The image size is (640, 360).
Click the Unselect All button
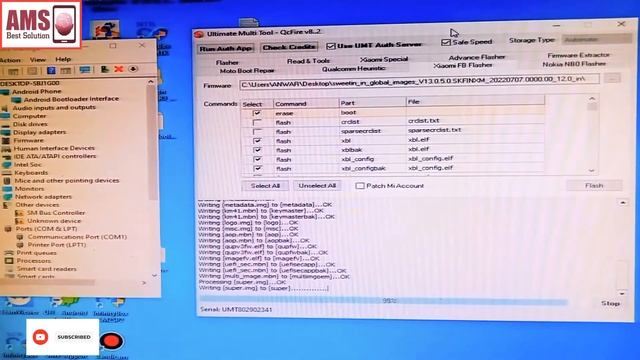tap(317, 185)
